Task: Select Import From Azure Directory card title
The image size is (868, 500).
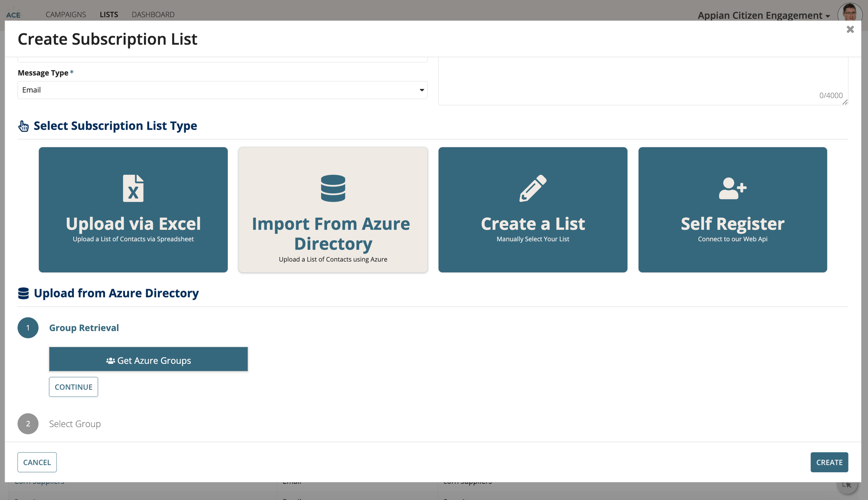Action: click(x=331, y=233)
